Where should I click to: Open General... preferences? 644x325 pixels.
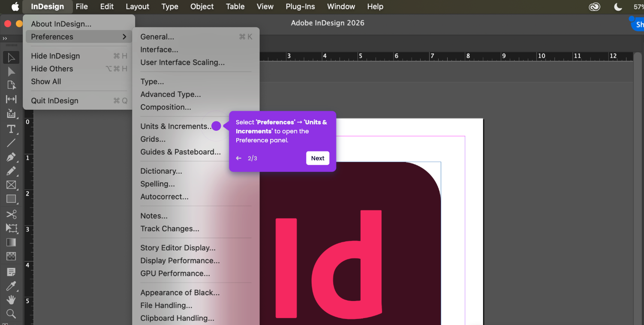click(196, 37)
